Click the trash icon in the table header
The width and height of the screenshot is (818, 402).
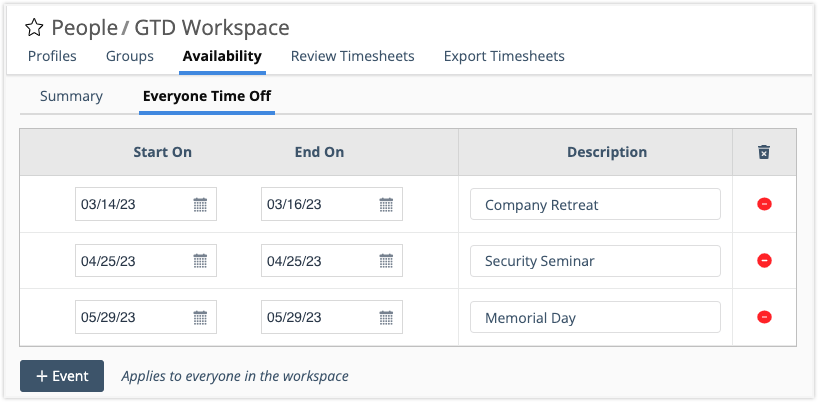764,152
